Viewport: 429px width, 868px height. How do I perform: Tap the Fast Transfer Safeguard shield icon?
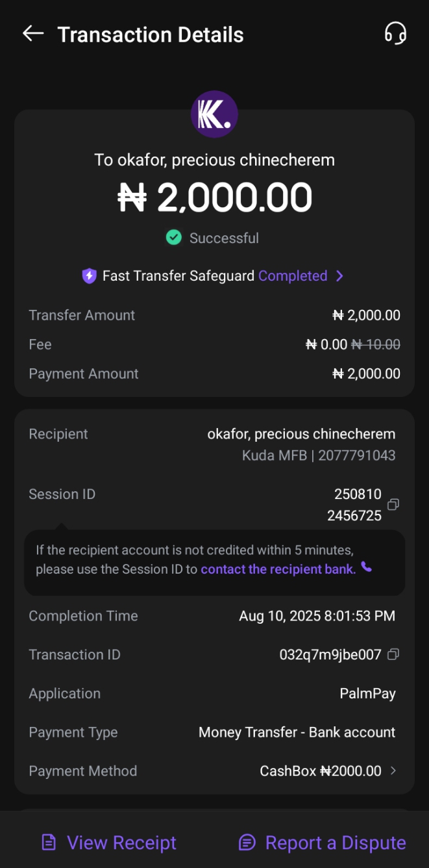pos(89,276)
